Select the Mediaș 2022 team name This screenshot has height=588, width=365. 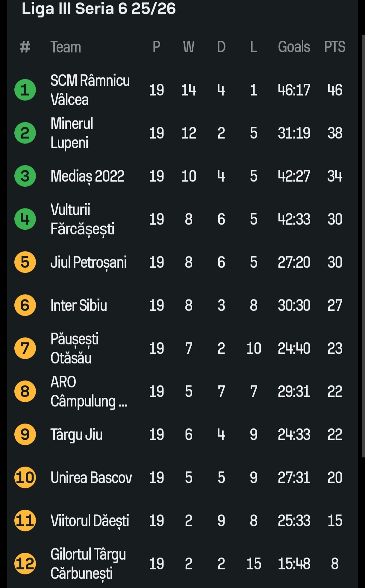pyautogui.click(x=87, y=176)
